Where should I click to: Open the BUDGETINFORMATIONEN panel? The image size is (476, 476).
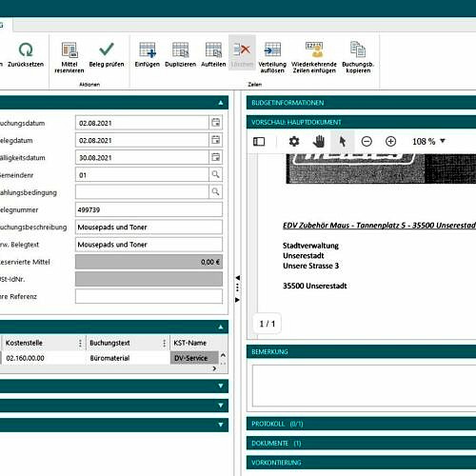[361, 103]
